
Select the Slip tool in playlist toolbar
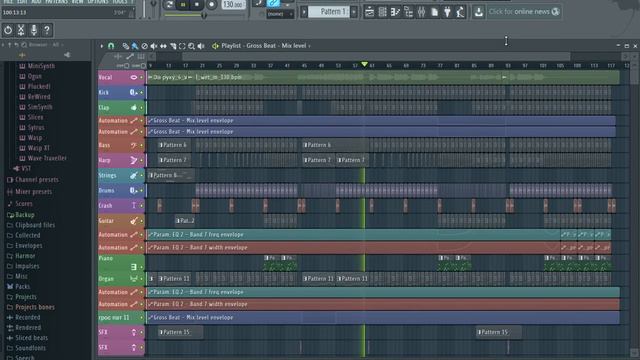point(163,46)
